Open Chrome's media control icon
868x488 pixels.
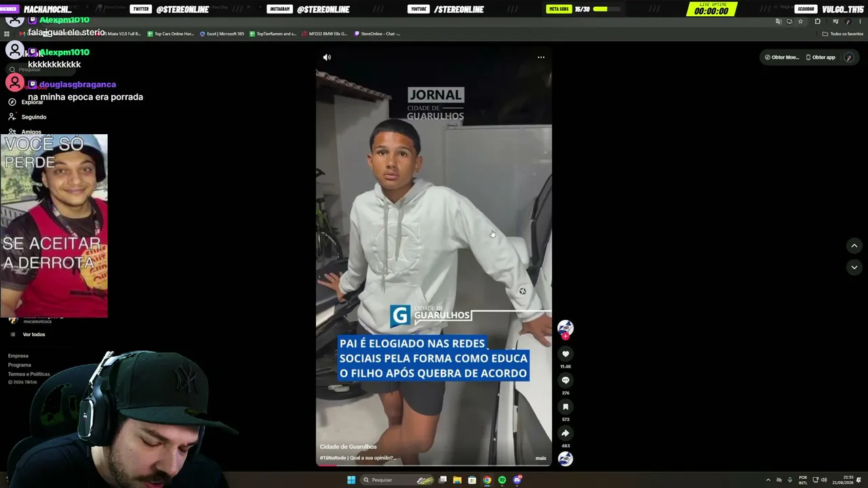pos(835,22)
